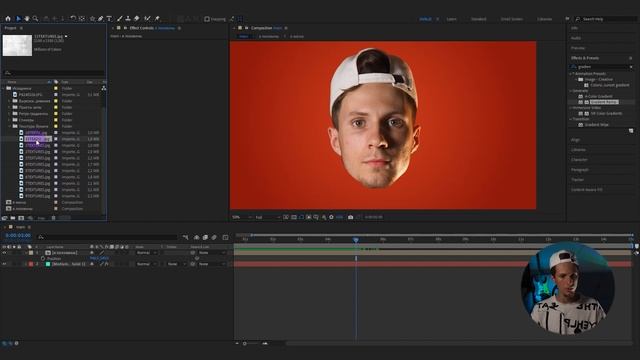Select the Hand tool
This screenshot has width=640, height=360.
27,19
